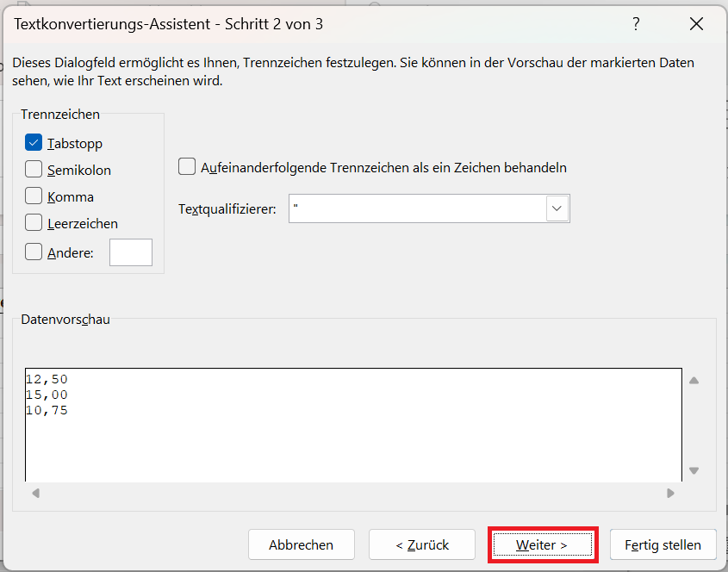Tick the Komma delimiter checkbox

point(34,196)
